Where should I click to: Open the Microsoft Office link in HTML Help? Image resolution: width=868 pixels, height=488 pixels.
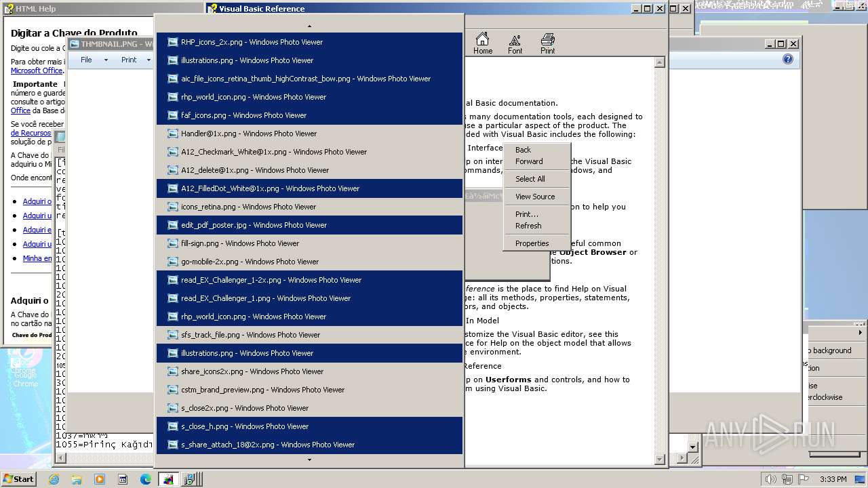tap(36, 70)
